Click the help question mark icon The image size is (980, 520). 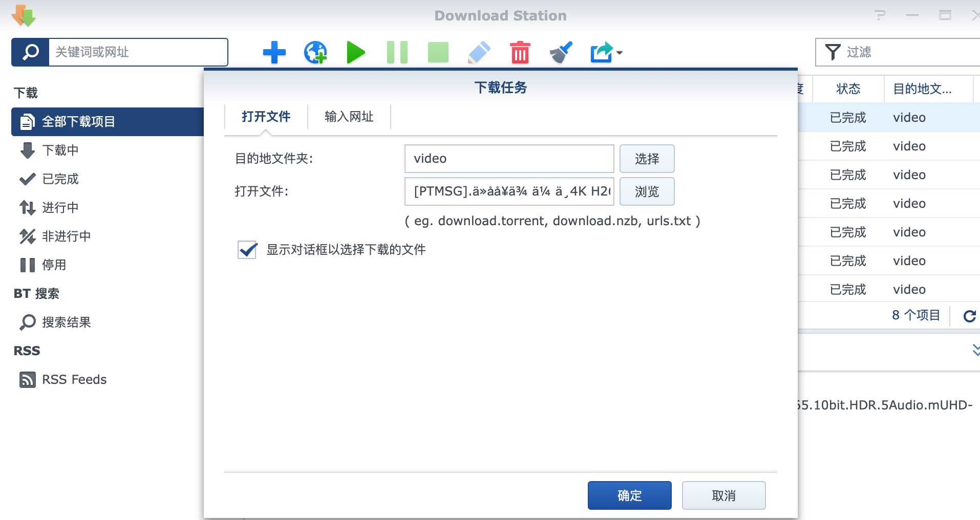point(880,15)
